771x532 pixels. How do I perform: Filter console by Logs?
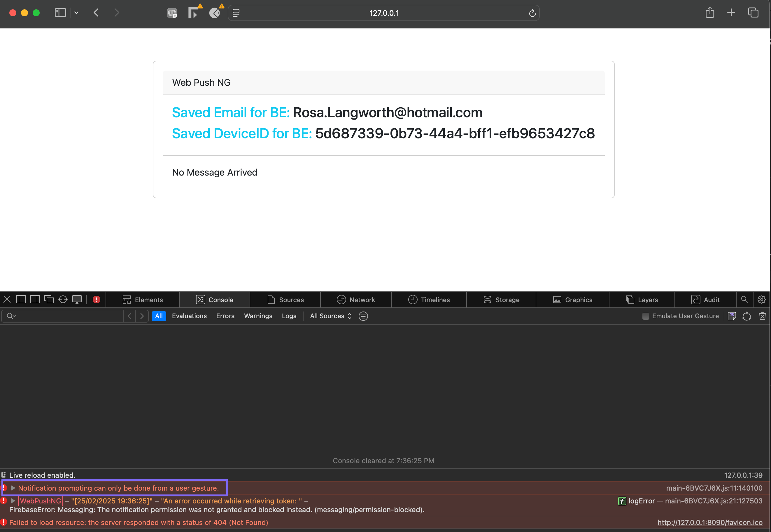point(289,316)
